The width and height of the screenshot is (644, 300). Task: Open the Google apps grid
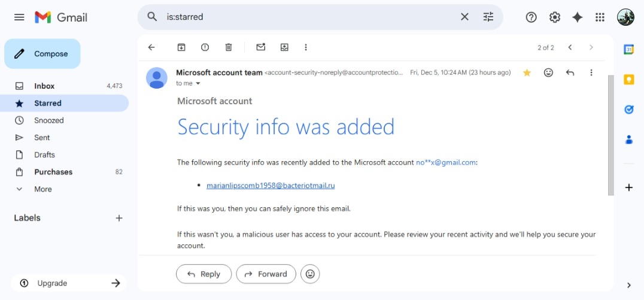tap(600, 17)
